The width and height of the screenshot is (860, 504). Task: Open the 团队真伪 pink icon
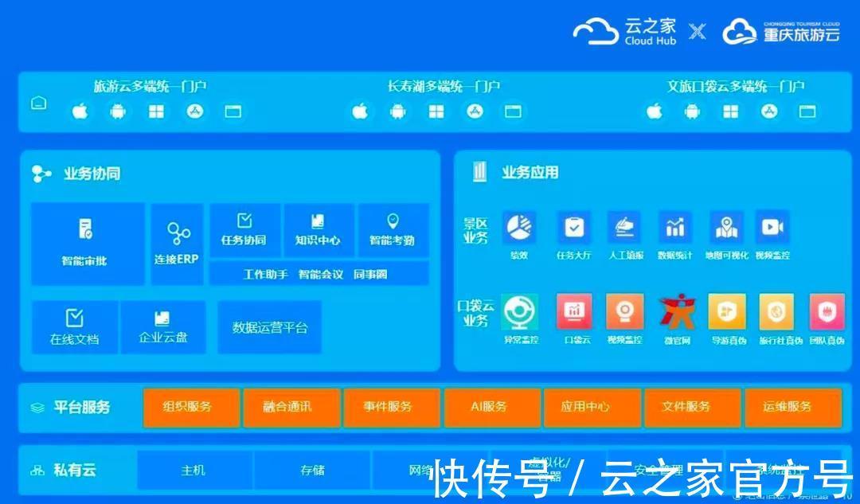827,312
